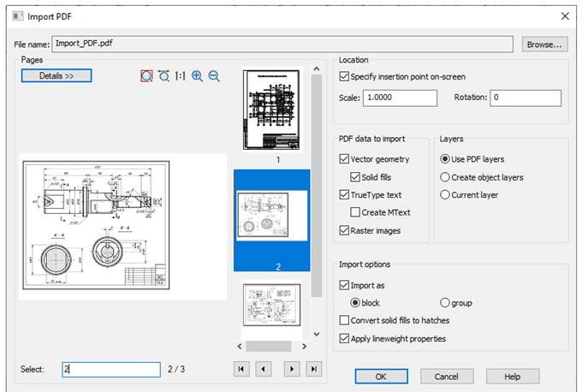Screen dimensions: 582x392
Task: Click the zoom extents magnifier icon
Action: point(163,75)
